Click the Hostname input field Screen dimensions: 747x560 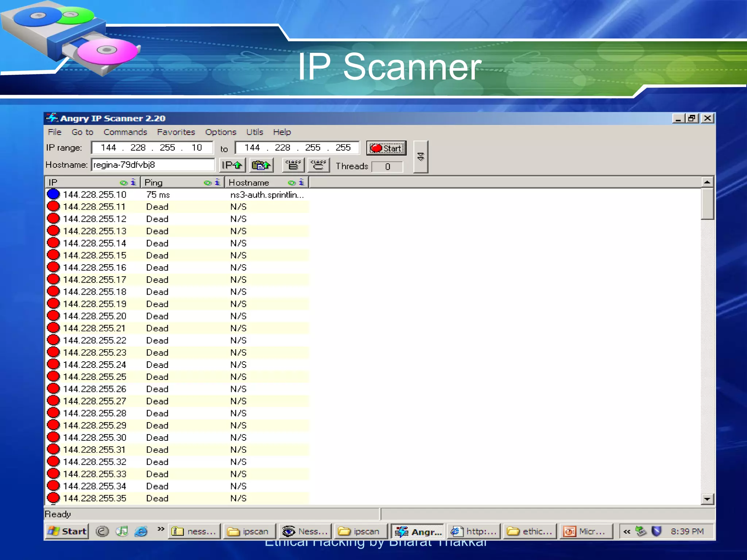pyautogui.click(x=152, y=165)
